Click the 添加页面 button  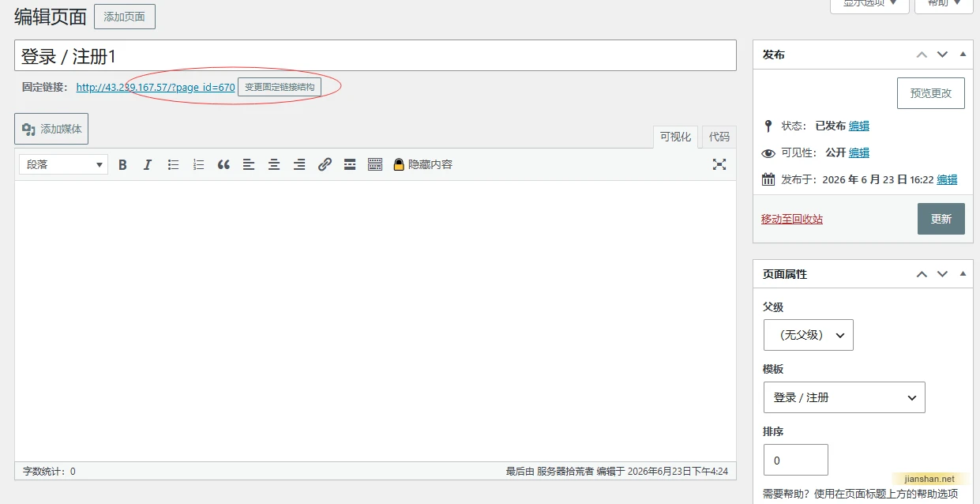tap(125, 17)
